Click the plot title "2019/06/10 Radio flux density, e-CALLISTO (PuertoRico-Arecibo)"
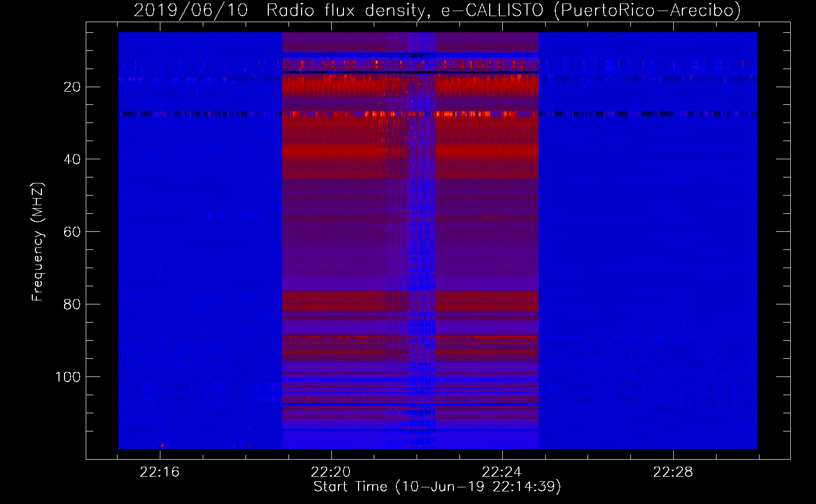The width and height of the screenshot is (816, 504). click(437, 10)
